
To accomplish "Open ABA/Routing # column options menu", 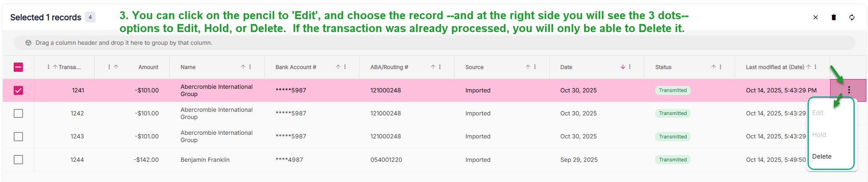I will [x=440, y=67].
